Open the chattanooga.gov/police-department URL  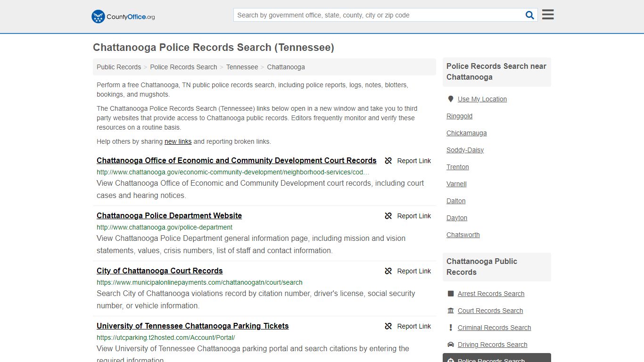(165, 228)
